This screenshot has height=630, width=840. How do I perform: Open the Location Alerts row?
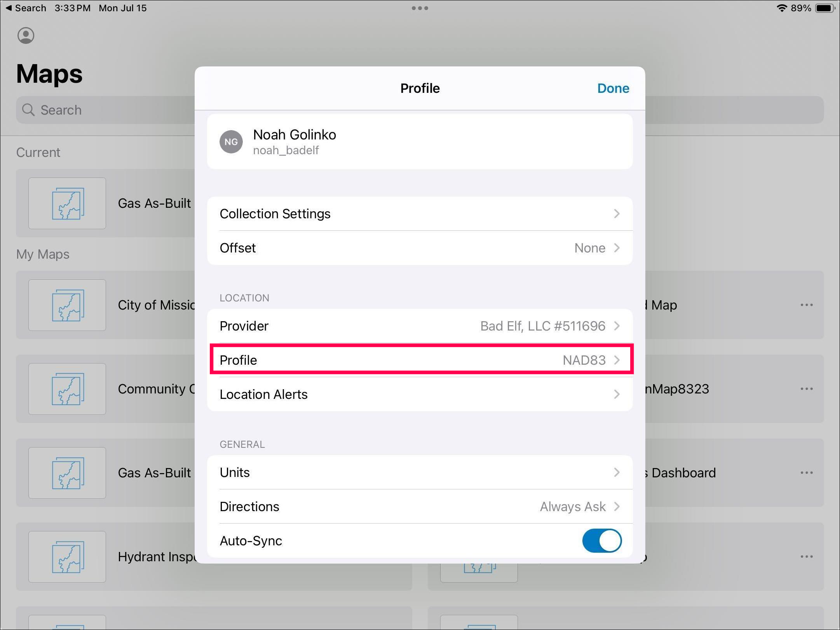point(420,394)
